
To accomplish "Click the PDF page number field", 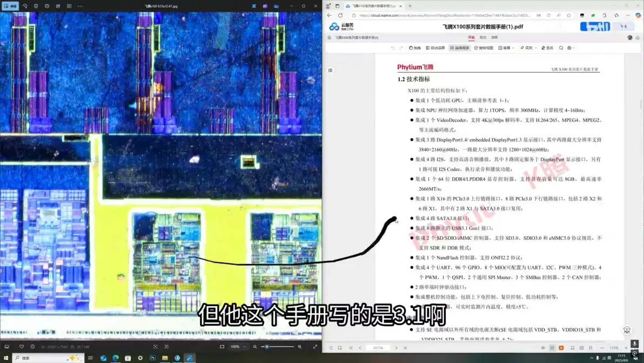I will pyautogui.click(x=378, y=348).
